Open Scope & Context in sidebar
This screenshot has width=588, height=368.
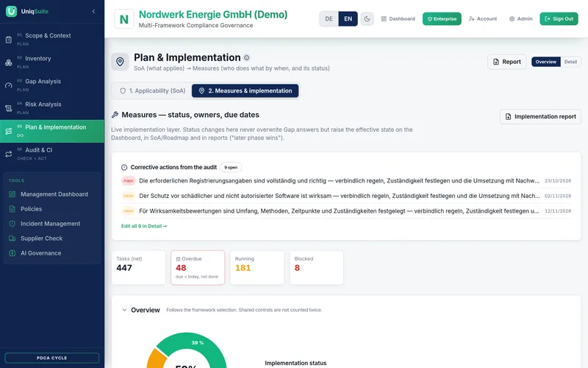52,39
